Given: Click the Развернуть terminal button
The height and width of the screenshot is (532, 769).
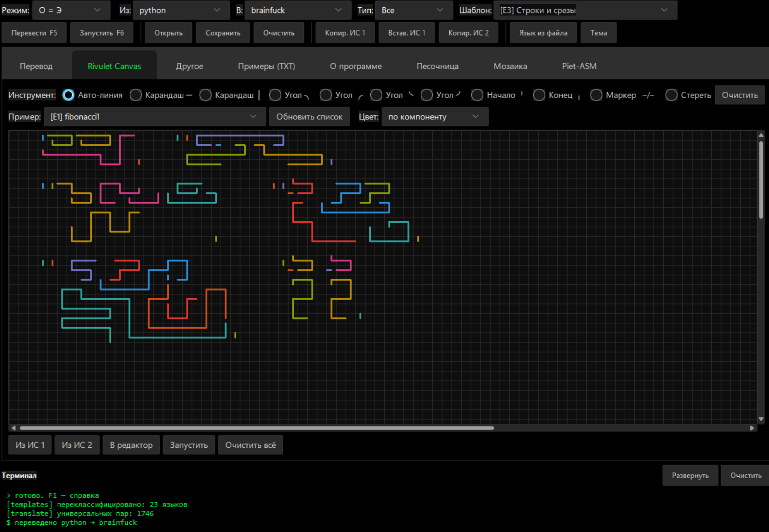Looking at the screenshot, I should point(690,475).
